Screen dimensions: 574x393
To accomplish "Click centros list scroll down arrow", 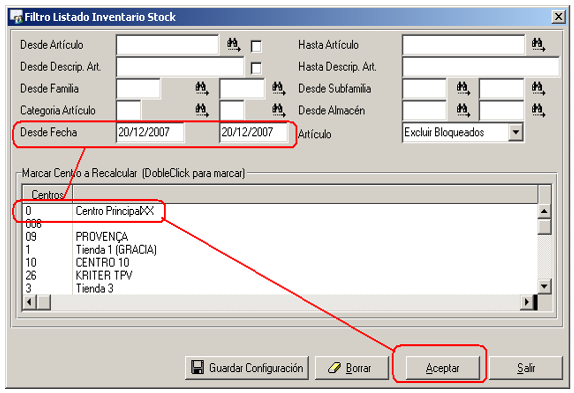I will coord(544,286).
